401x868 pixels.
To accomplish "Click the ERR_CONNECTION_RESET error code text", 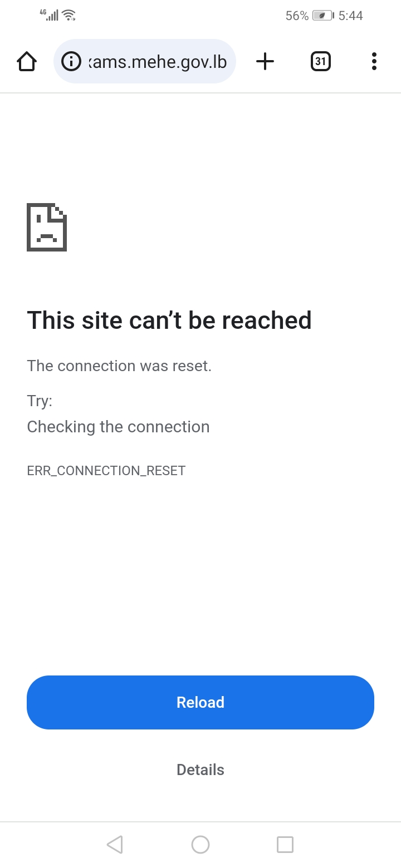I will (x=106, y=471).
